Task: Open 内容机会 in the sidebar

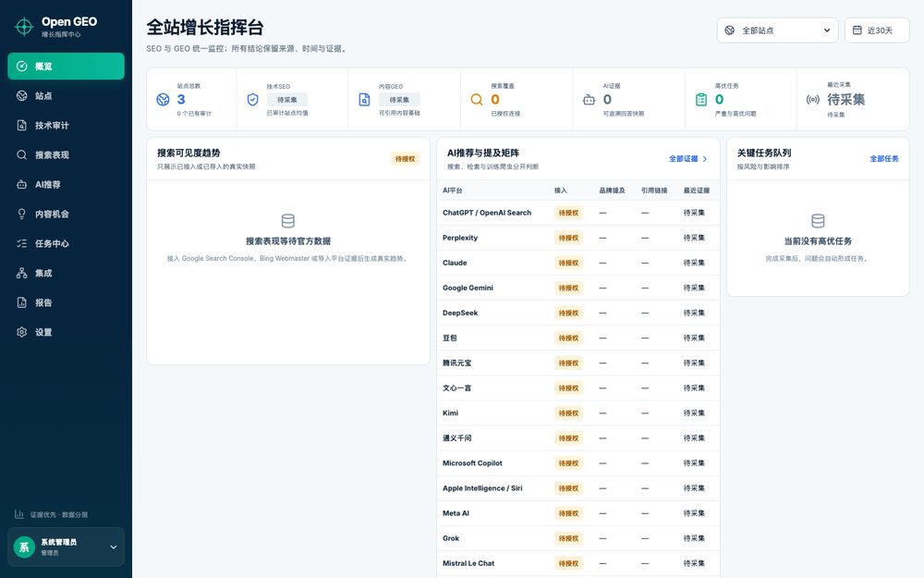Action: click(x=66, y=214)
